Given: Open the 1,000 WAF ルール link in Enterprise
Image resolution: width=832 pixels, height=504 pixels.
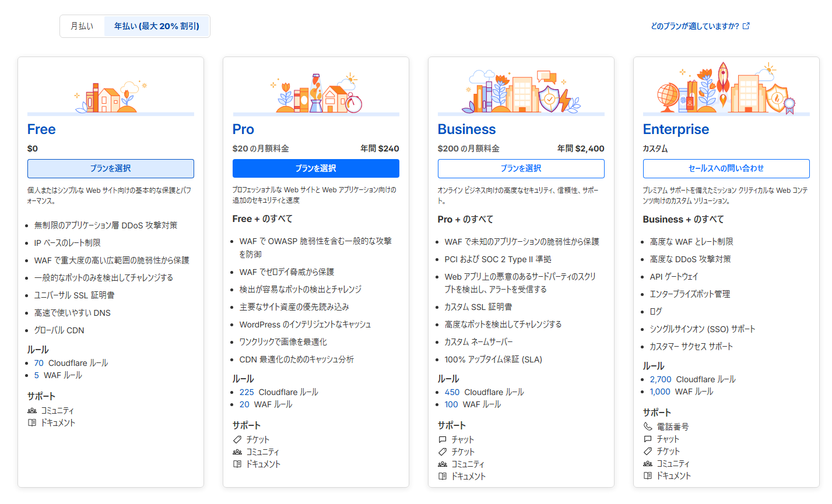Looking at the screenshot, I should [x=660, y=392].
